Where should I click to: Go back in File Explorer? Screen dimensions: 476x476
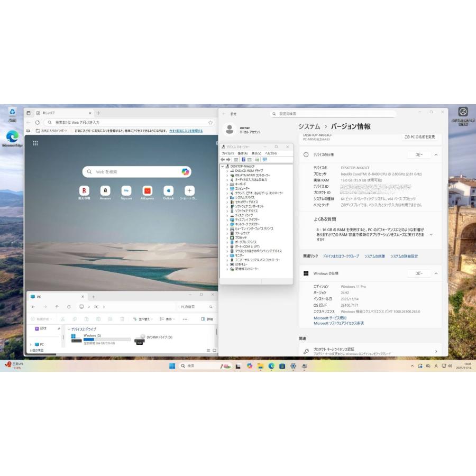click(x=33, y=307)
